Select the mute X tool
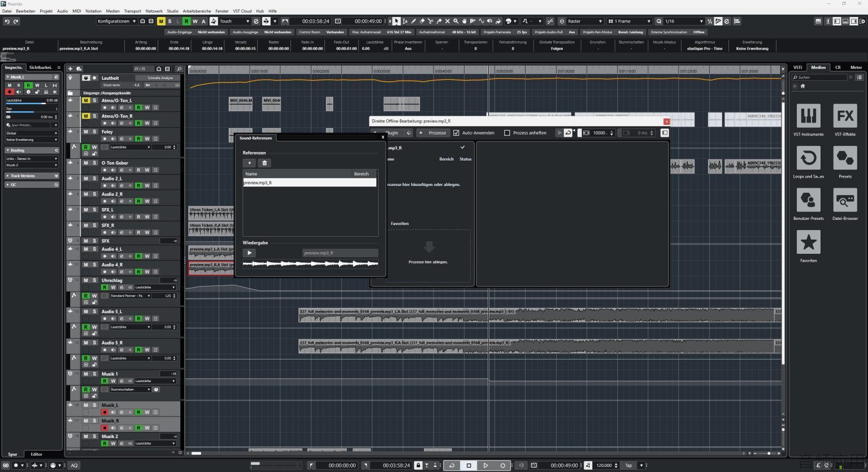Screen dimensions: 868x472 (448, 21)
